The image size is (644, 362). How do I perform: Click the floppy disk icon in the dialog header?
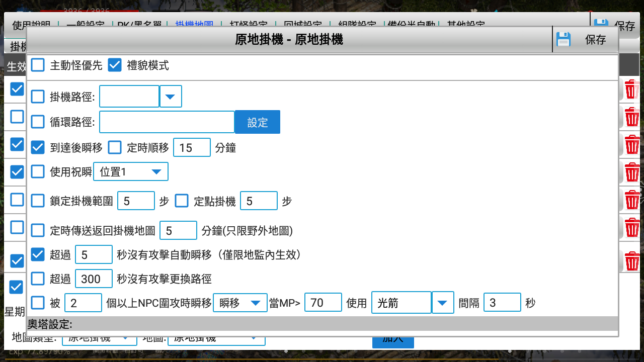(x=563, y=40)
